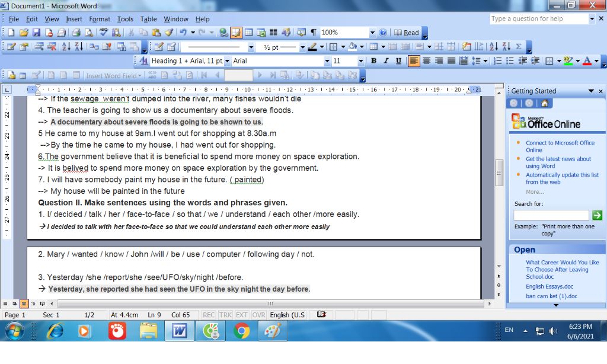Open the Shading Color fill bucket
This screenshot has width=607, height=364.
352,47
